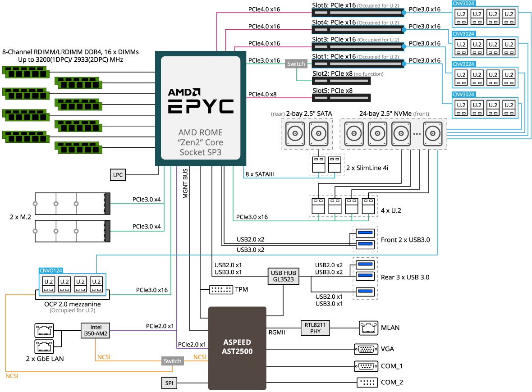Click the LPC box
The image size is (532, 392).
118,175
